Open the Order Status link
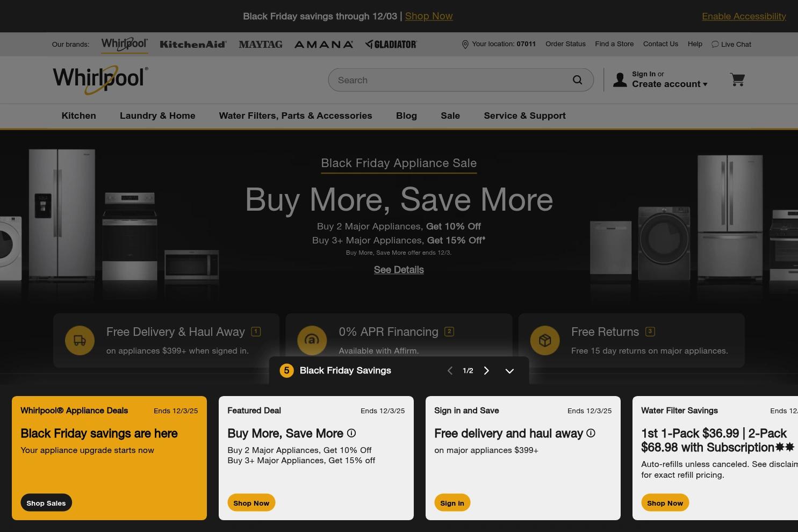 (x=565, y=44)
